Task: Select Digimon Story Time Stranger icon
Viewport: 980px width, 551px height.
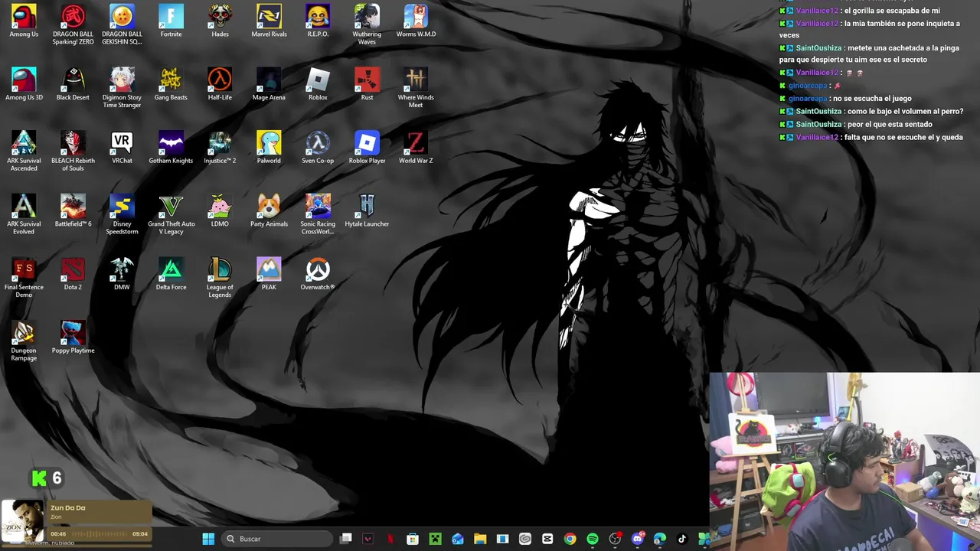Action: pos(122,88)
